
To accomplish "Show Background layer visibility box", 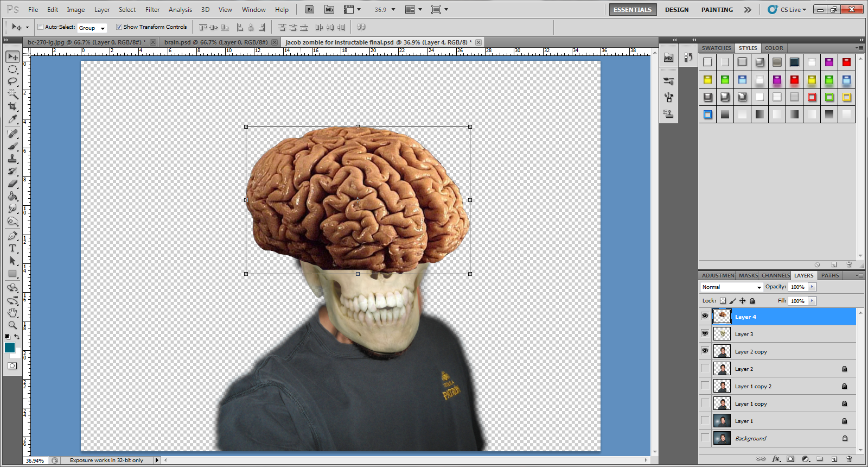I will coord(705,438).
